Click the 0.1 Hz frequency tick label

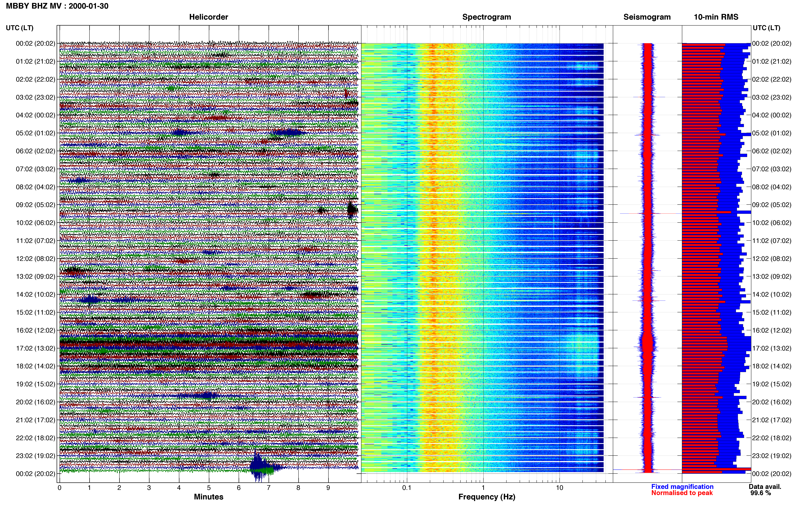(407, 487)
